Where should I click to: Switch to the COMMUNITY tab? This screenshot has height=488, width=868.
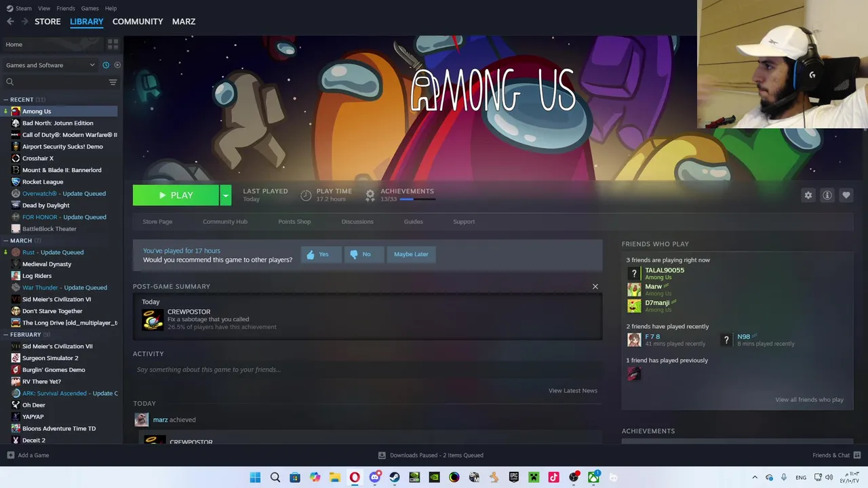point(138,22)
